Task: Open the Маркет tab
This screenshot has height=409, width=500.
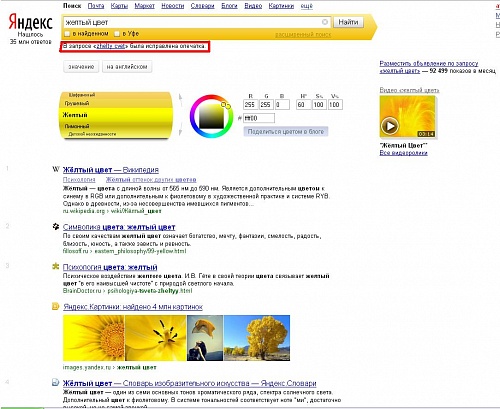Action: (145, 6)
